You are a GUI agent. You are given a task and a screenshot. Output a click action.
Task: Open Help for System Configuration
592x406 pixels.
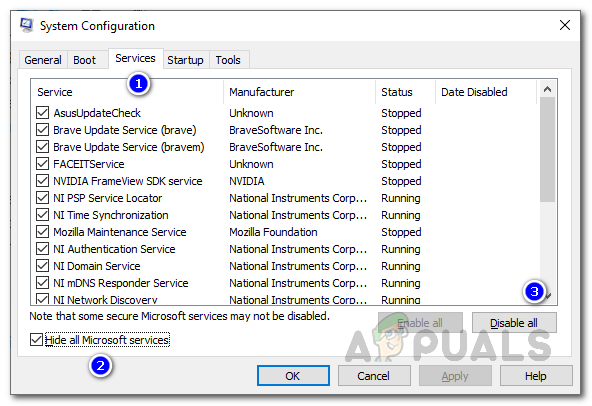pos(536,376)
